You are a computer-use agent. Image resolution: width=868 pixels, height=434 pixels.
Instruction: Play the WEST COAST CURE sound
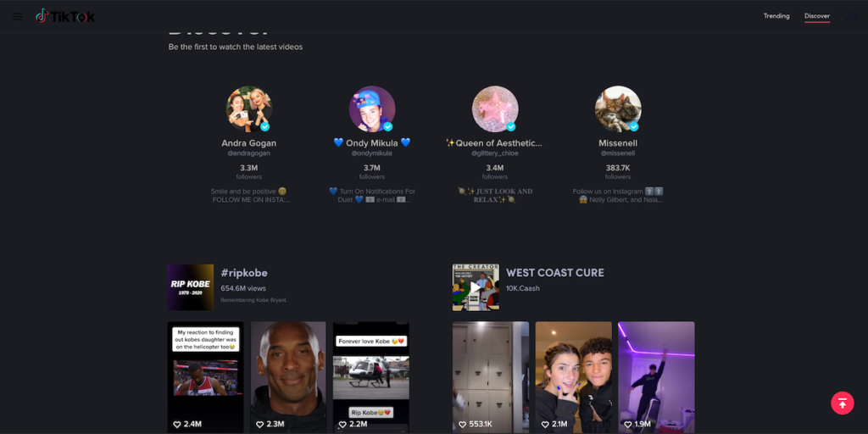pyautogui.click(x=476, y=287)
